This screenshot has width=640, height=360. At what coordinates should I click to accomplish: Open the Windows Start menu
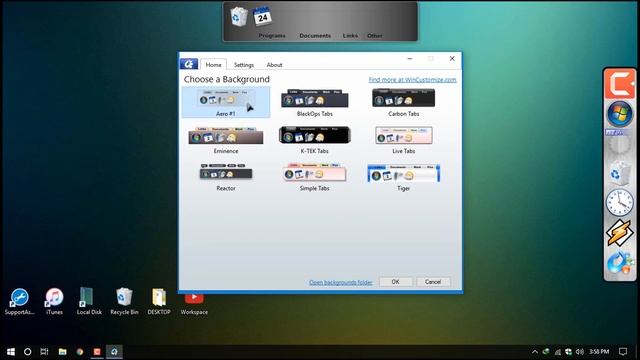11,351
